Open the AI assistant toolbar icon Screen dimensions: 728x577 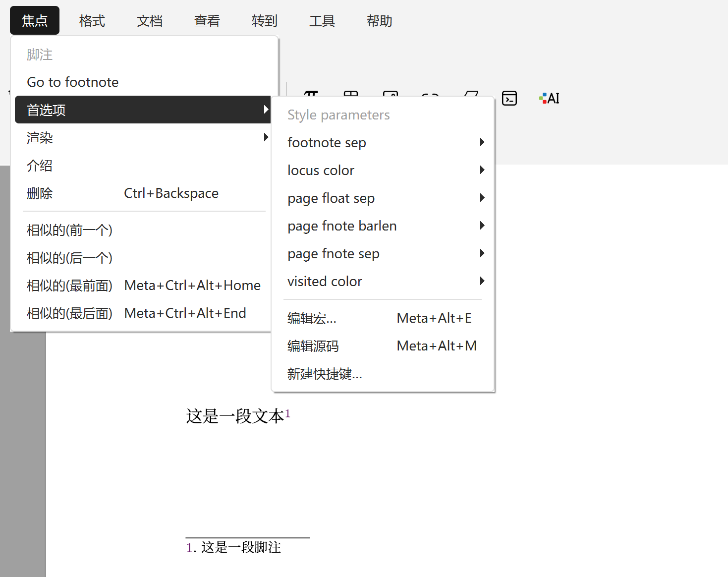click(549, 98)
